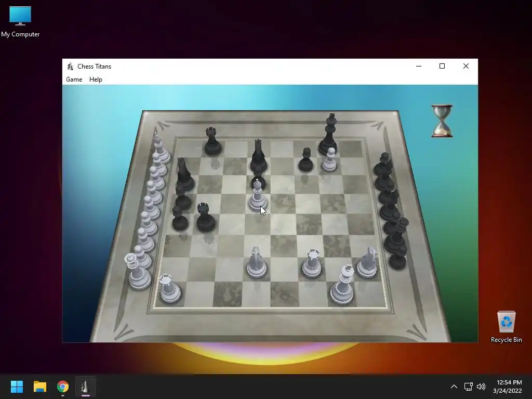The width and height of the screenshot is (532, 399).
Task: Select the black pawn on a4
Action: point(180,219)
